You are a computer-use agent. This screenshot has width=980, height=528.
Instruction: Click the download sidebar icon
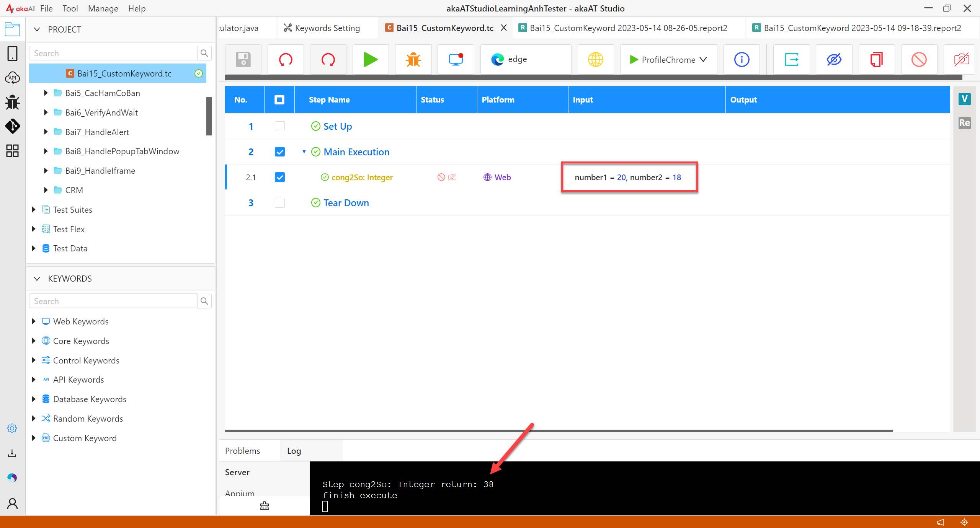pos(12,453)
